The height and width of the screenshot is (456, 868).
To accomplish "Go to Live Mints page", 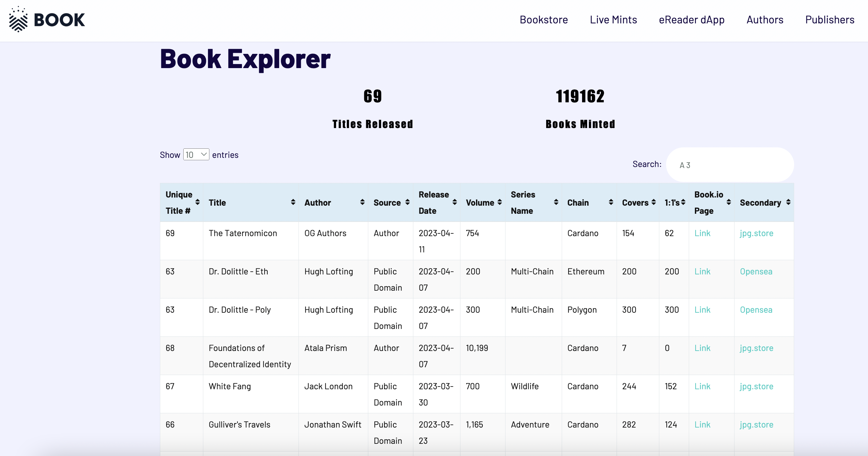I will coord(613,20).
